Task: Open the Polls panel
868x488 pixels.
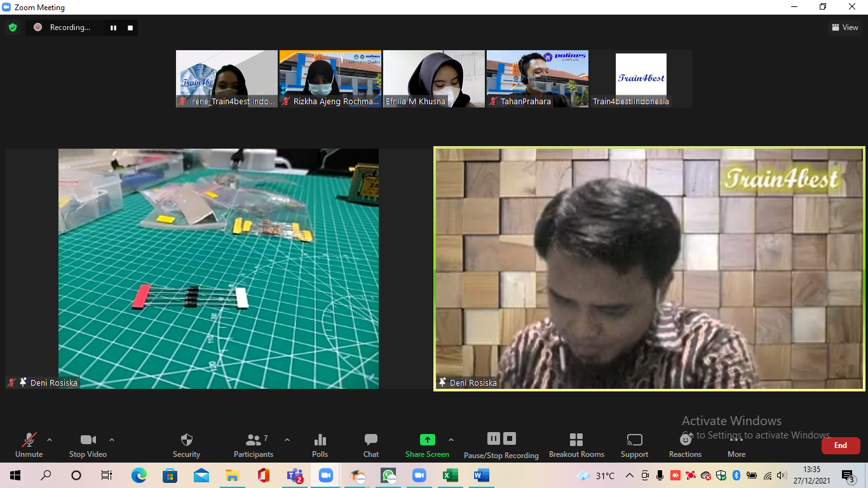Action: [320, 440]
